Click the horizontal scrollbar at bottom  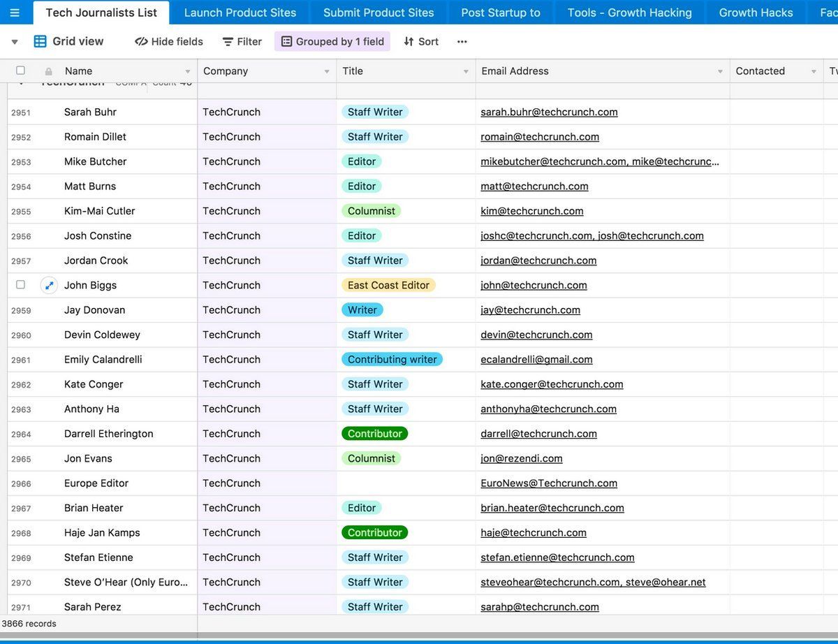[419, 636]
